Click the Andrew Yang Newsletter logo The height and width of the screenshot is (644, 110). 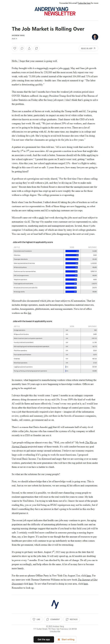click(55, 11)
